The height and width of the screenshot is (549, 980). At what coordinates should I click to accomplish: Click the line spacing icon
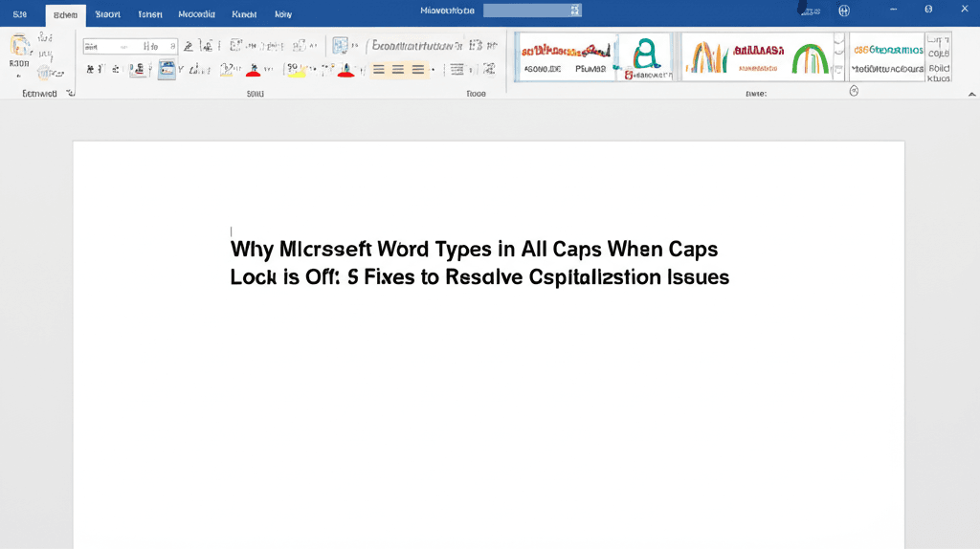pos(457,69)
